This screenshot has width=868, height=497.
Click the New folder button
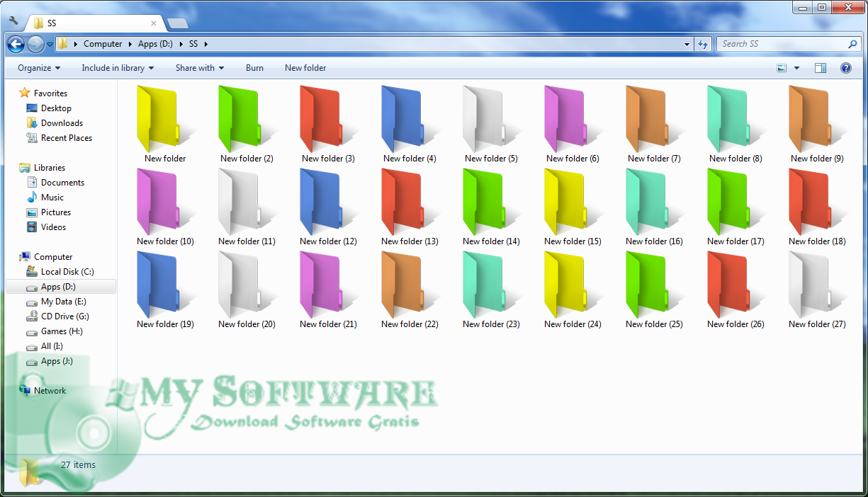pyautogui.click(x=305, y=67)
